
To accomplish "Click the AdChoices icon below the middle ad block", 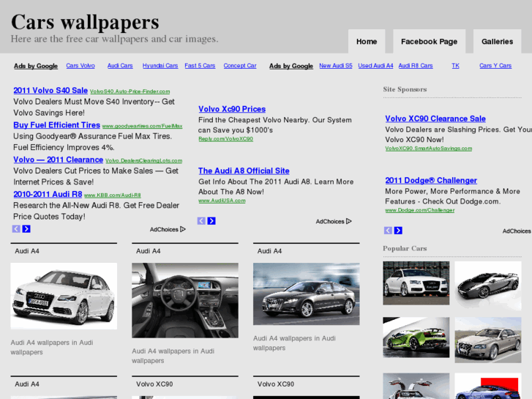I will (349, 221).
